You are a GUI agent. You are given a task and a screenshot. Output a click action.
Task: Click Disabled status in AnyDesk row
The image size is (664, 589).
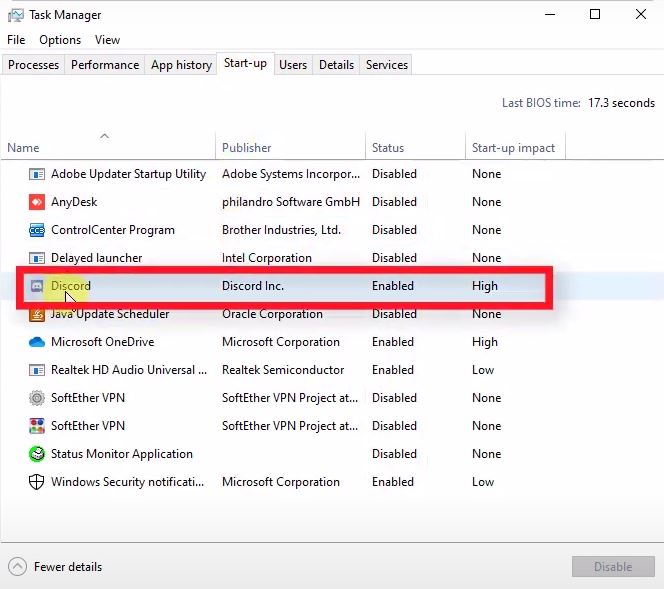pyautogui.click(x=394, y=202)
